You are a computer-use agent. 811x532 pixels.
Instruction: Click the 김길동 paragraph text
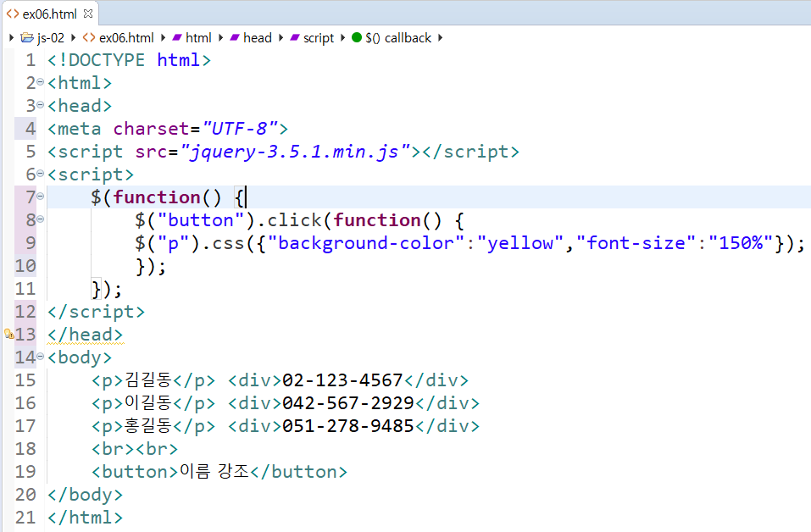[148, 380]
